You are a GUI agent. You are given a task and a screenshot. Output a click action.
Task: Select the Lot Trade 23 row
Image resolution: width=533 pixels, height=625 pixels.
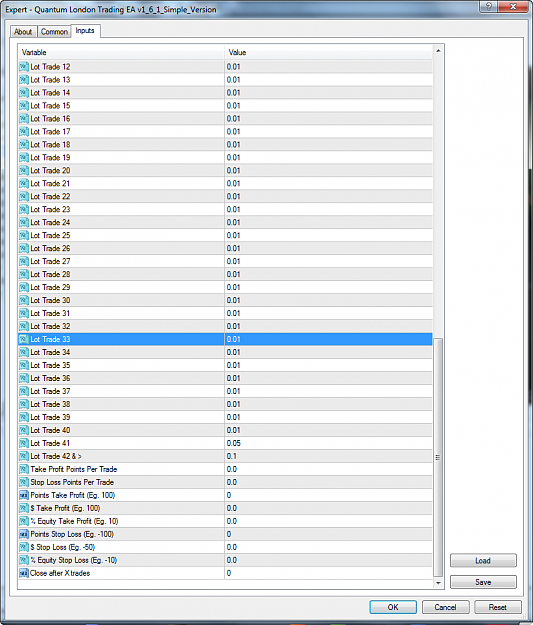225,209
